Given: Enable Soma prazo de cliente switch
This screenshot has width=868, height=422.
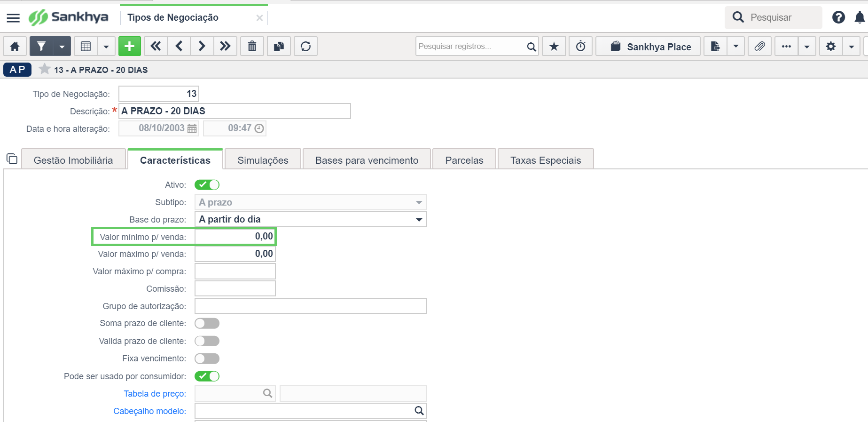Looking at the screenshot, I should pyautogui.click(x=207, y=323).
